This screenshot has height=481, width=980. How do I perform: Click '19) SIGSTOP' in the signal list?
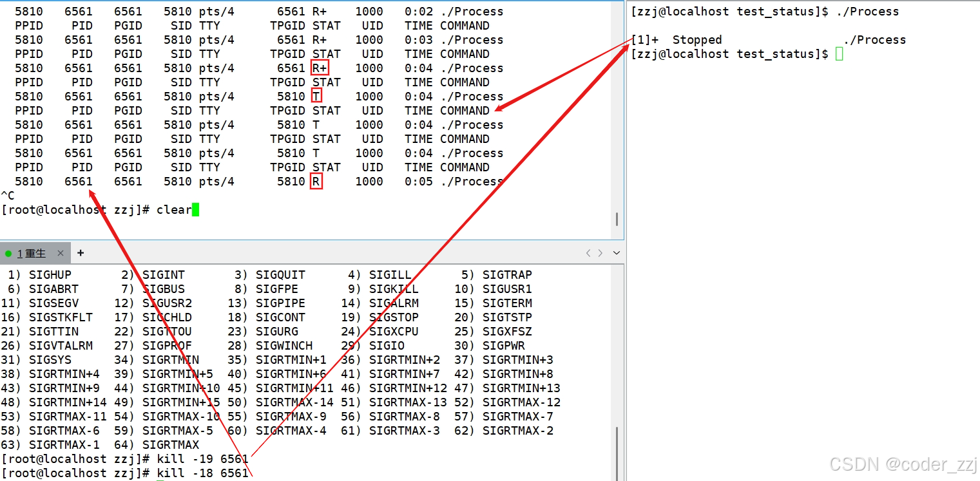point(380,317)
